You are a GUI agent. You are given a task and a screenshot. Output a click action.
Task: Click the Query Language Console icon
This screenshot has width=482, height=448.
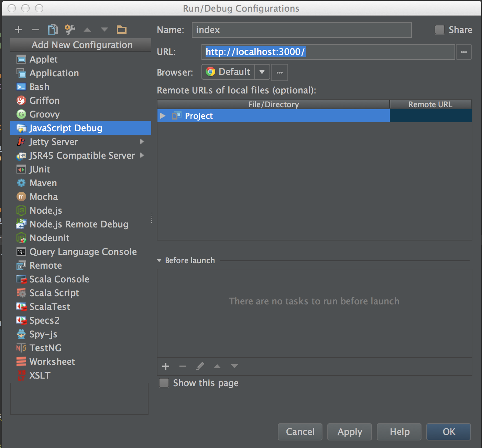click(x=21, y=252)
